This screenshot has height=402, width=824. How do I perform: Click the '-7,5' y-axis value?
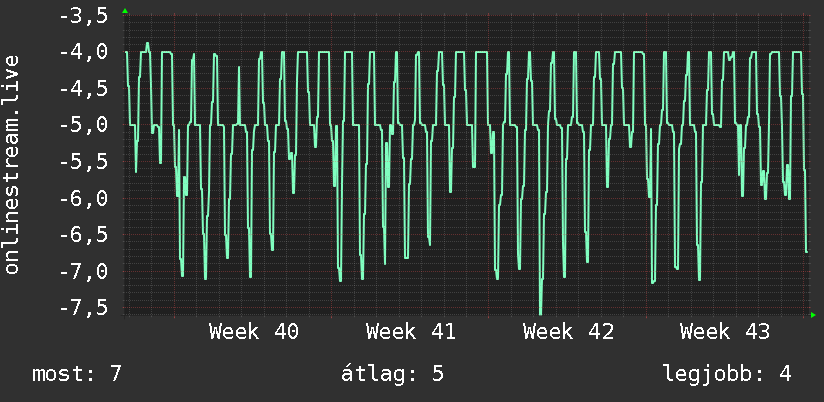(84, 307)
